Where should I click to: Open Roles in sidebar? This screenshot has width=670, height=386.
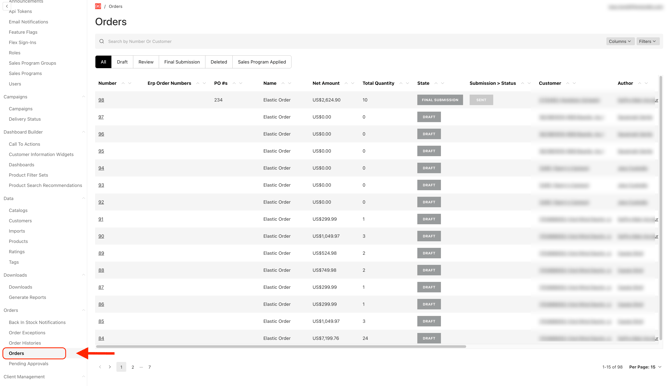pyautogui.click(x=15, y=53)
